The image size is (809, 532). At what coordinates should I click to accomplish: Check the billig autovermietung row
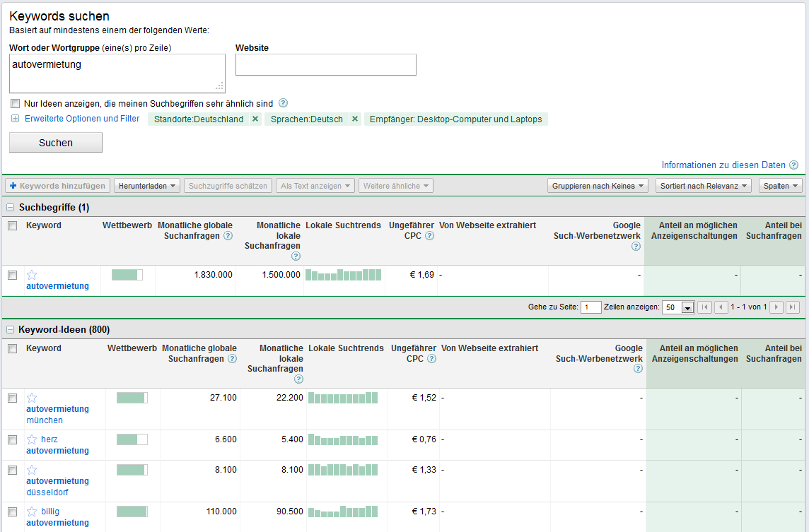12,512
